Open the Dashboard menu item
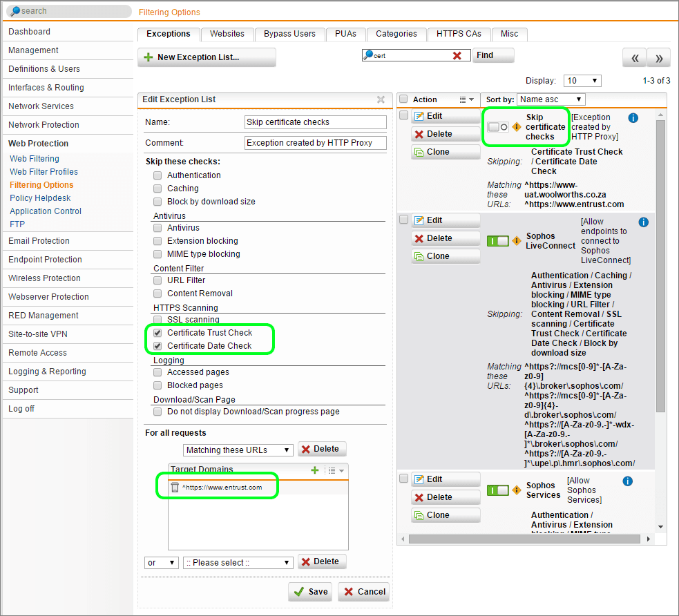Image resolution: width=679 pixels, height=616 pixels. (29, 32)
